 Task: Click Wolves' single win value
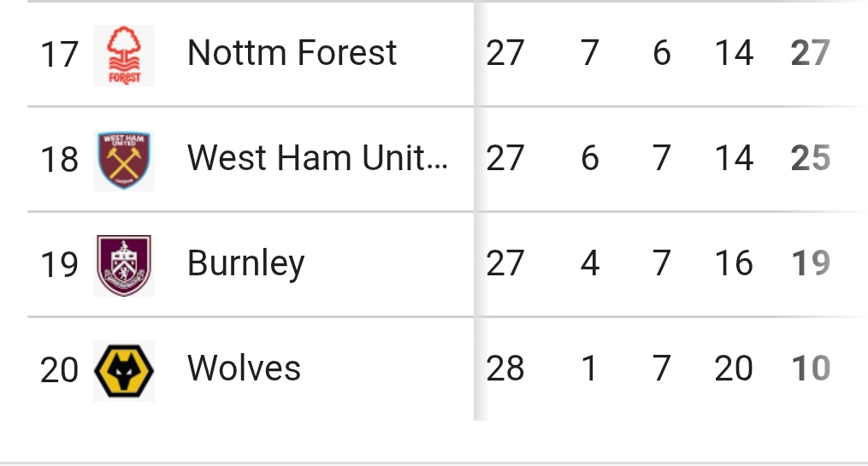coord(589,369)
